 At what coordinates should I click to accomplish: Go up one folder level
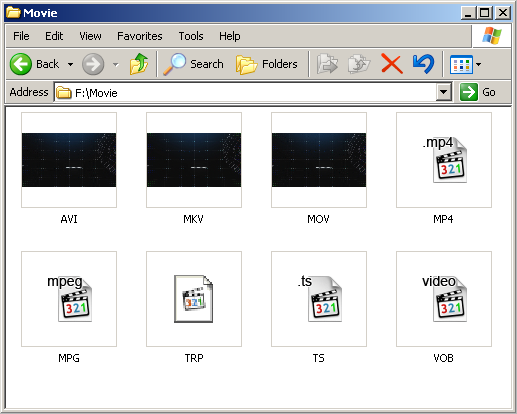tap(139, 64)
